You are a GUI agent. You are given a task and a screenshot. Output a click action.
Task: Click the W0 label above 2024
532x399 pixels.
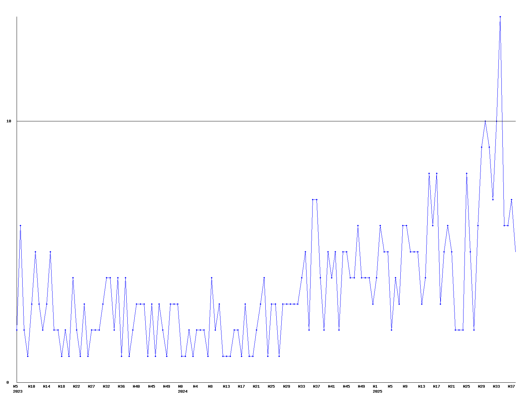point(181,386)
